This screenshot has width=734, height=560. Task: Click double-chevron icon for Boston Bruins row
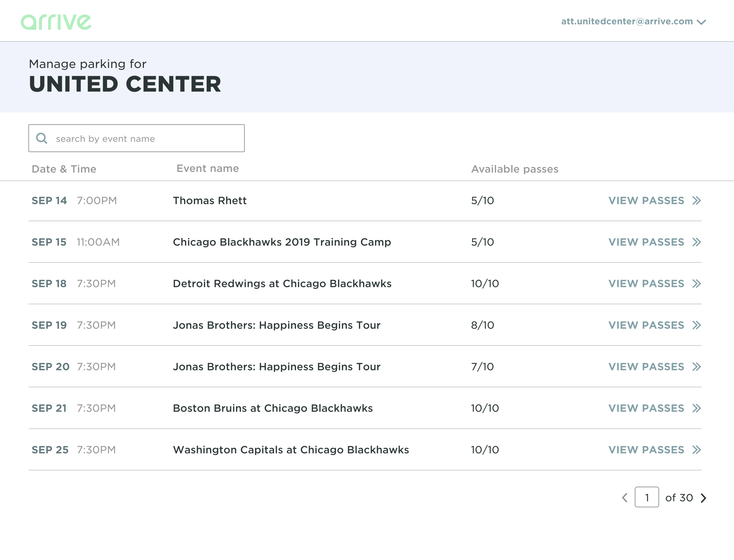pos(697,408)
